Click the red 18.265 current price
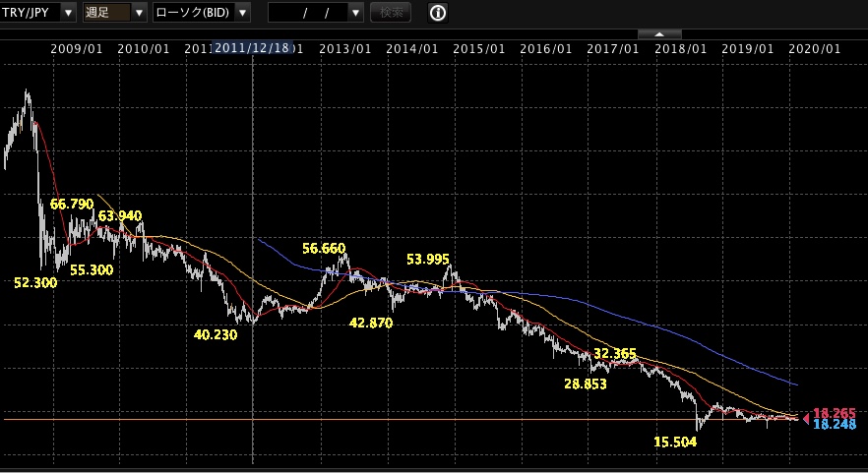The image size is (868, 473). coord(835,413)
